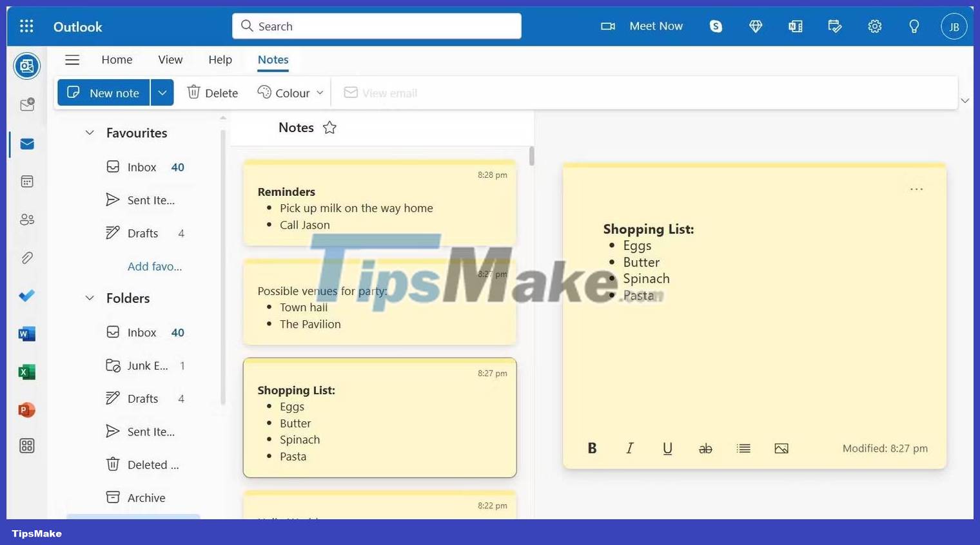
Task: Open Skype from the top bar
Action: (716, 26)
